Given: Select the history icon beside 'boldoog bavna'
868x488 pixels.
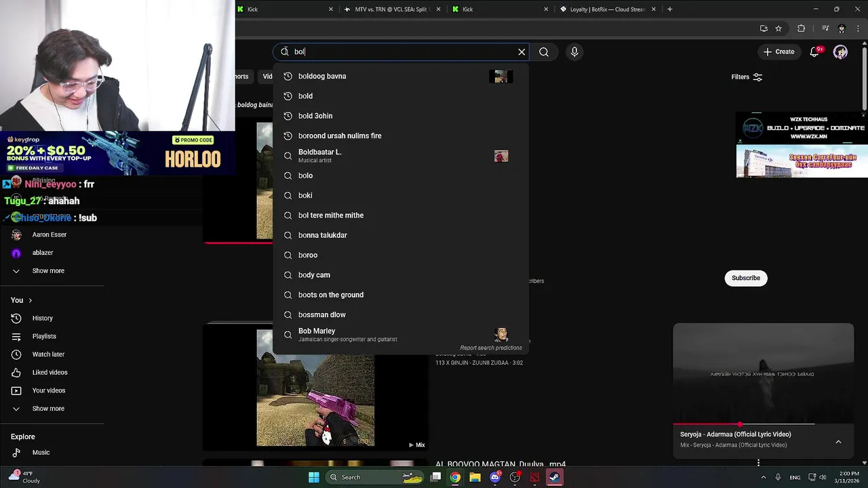Looking at the screenshot, I should point(288,76).
